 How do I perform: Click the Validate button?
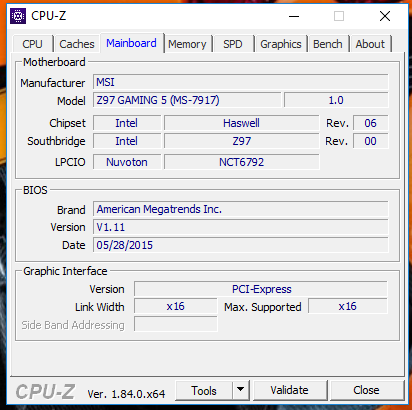tap(289, 390)
